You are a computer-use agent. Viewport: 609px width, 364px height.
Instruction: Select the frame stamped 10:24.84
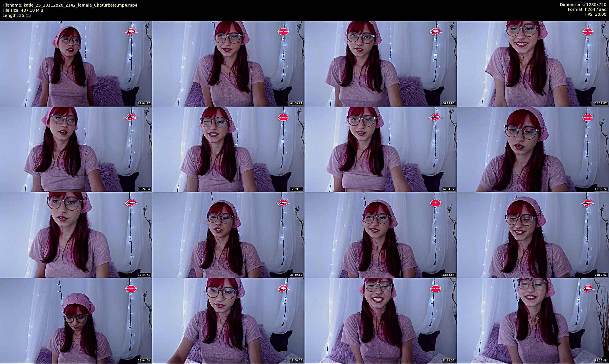[76, 149]
